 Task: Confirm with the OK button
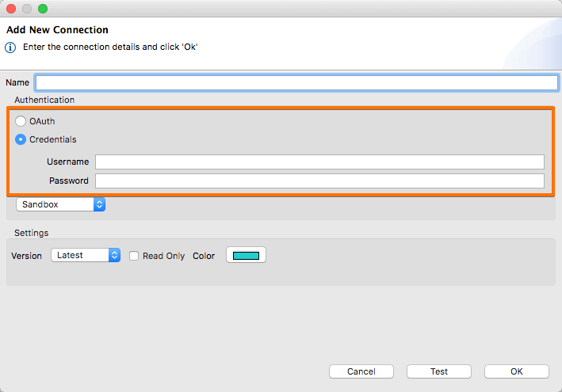click(x=517, y=371)
